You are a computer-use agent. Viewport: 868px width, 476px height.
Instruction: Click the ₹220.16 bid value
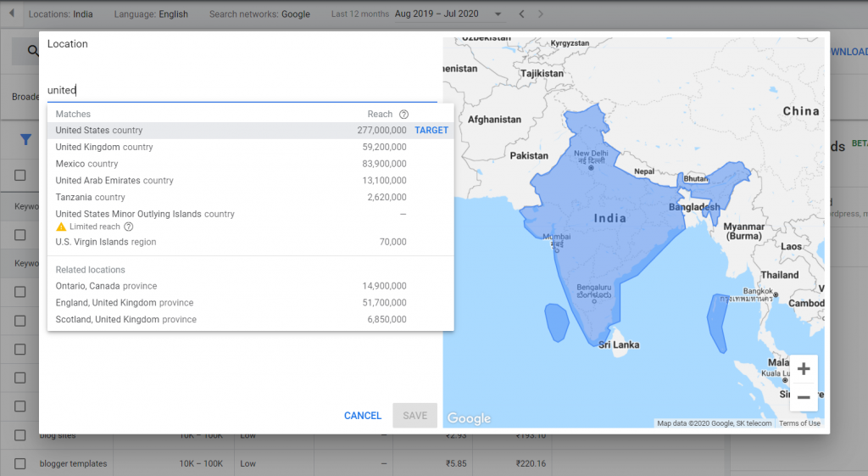pos(531,463)
